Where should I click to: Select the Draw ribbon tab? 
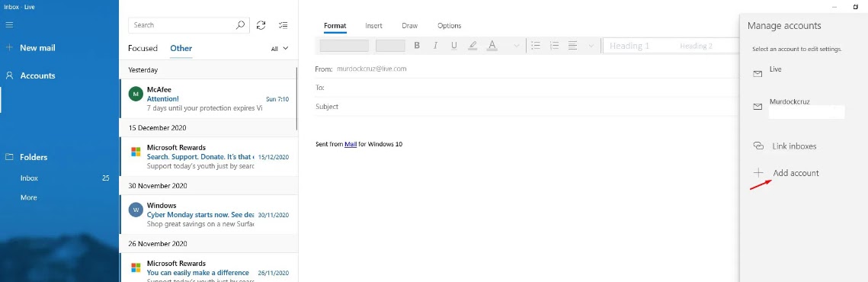(410, 25)
